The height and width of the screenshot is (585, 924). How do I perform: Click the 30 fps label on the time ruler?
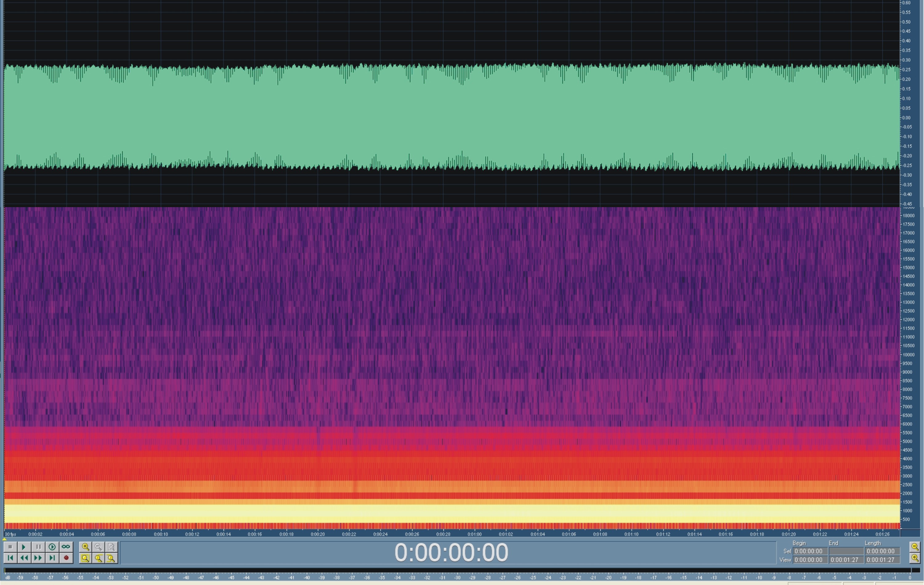pos(10,534)
